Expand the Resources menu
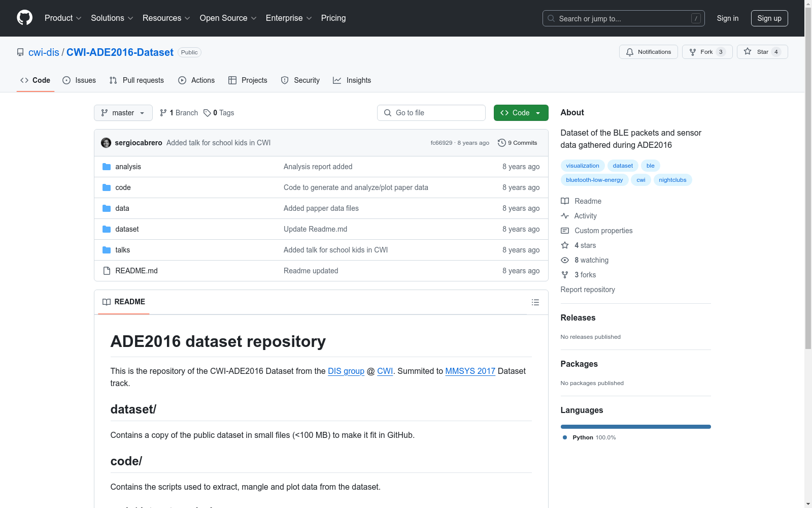 tap(166, 18)
